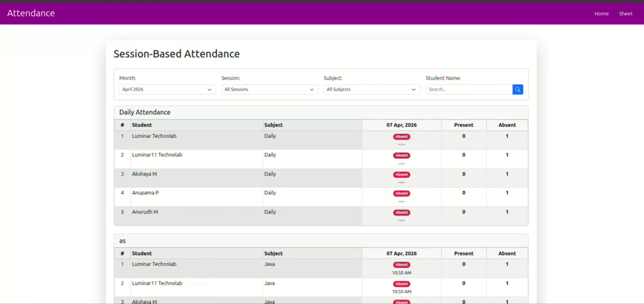Select student Luminar Technolab in Daily Attendance
This screenshot has height=304, width=644.
coord(154,136)
